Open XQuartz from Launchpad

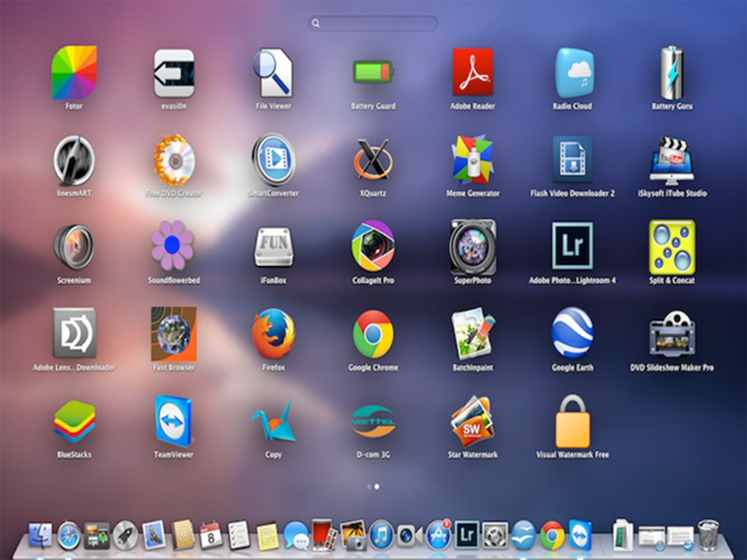click(x=373, y=160)
